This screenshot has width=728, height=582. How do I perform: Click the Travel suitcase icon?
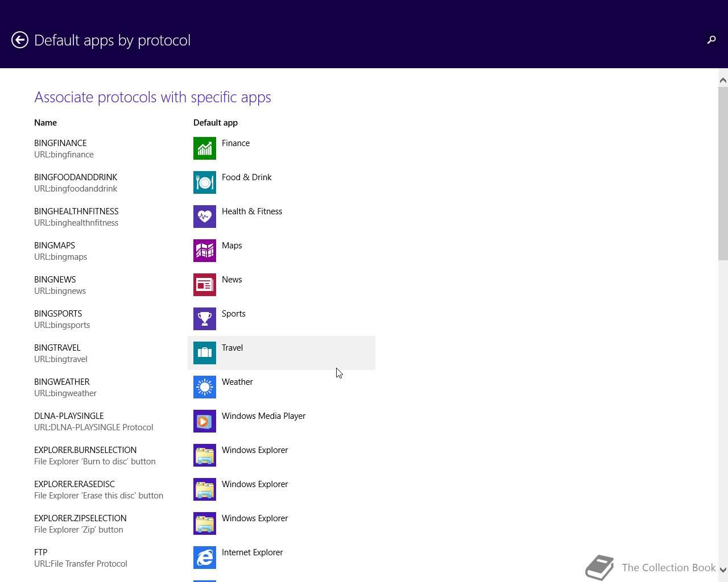(x=205, y=353)
